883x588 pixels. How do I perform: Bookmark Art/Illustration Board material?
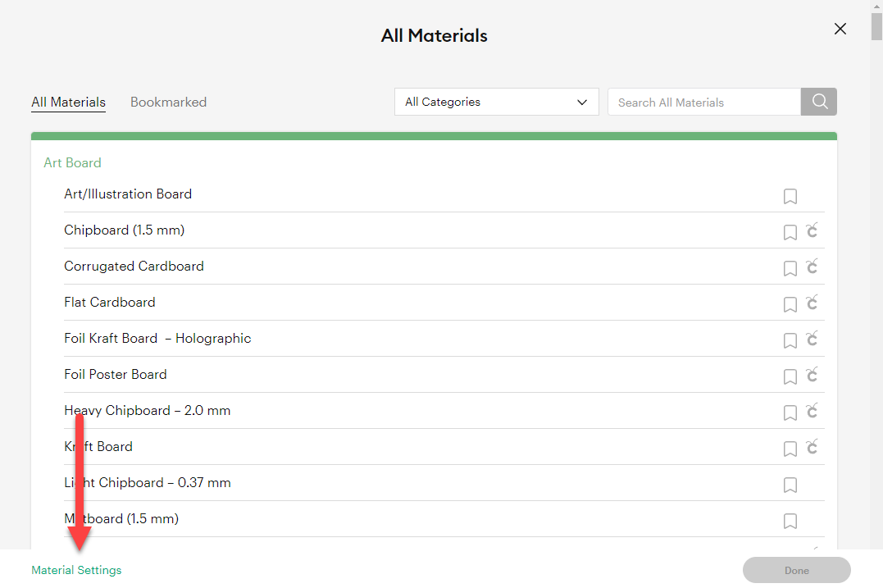[790, 197]
